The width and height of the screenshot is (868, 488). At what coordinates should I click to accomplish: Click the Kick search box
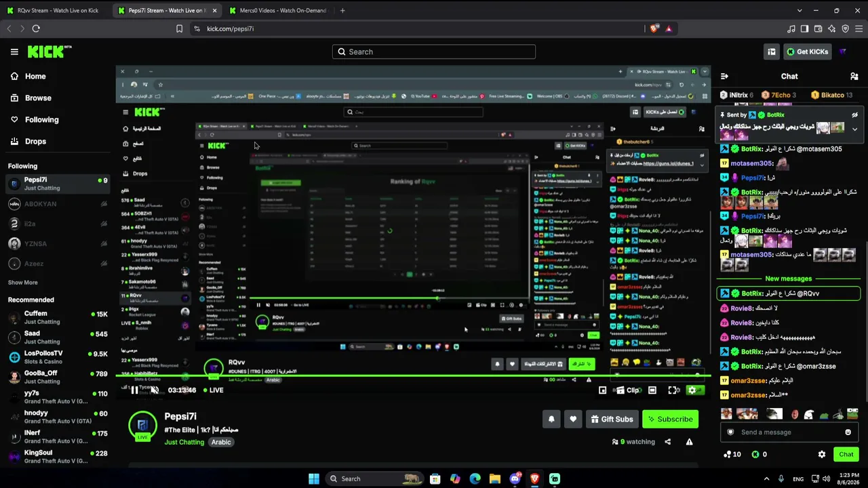[x=434, y=52]
